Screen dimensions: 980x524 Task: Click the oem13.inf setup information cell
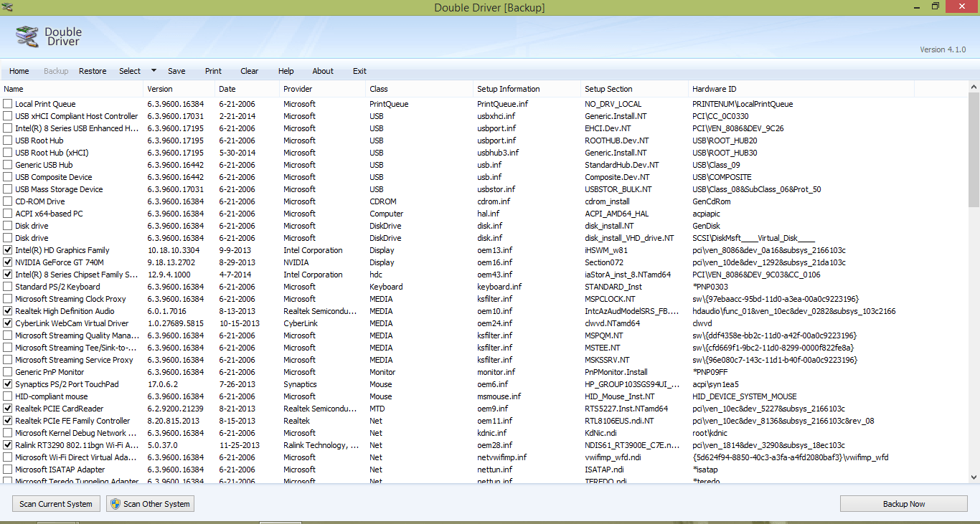(494, 250)
